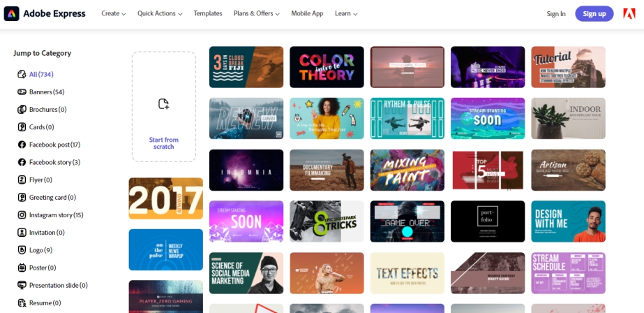The width and height of the screenshot is (644, 313).
Task: Open the Top 5 Must Have template
Action: click(488, 170)
